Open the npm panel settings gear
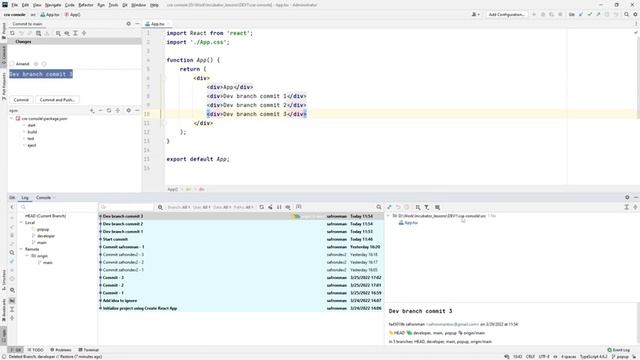 click(x=129, y=111)
